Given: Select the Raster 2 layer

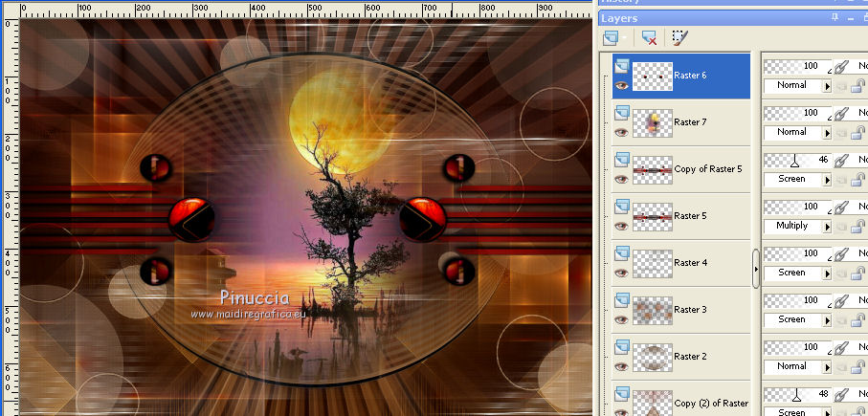Looking at the screenshot, I should 680,357.
